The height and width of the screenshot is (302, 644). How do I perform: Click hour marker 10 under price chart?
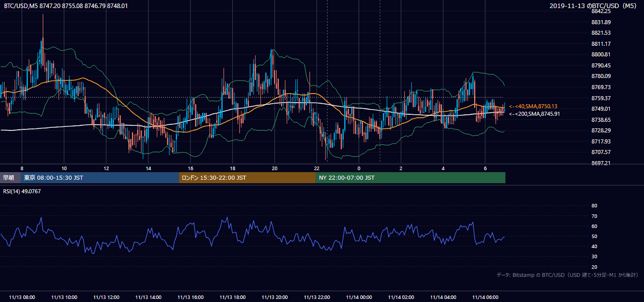click(64, 168)
